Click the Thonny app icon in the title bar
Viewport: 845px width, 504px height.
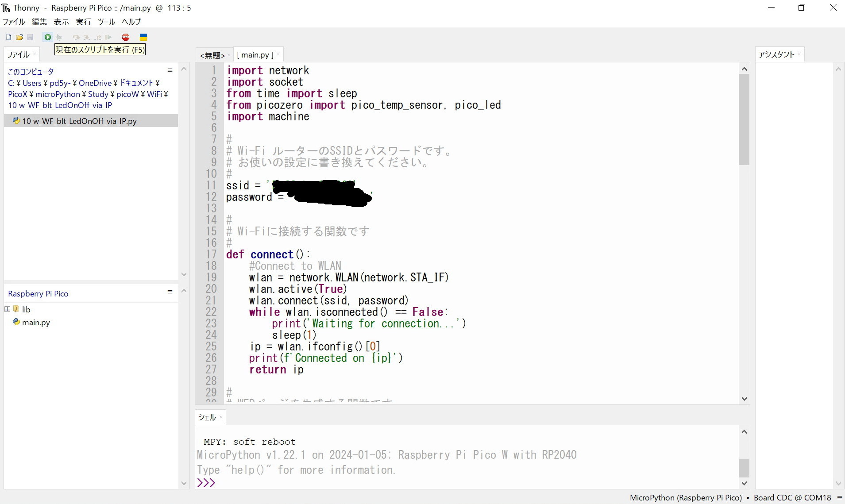coord(6,8)
